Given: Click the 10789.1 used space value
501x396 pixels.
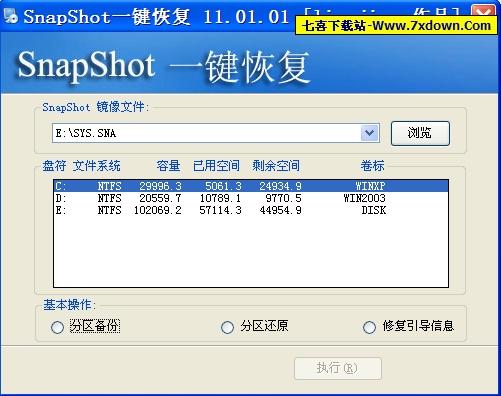Looking at the screenshot, I should pos(220,198).
